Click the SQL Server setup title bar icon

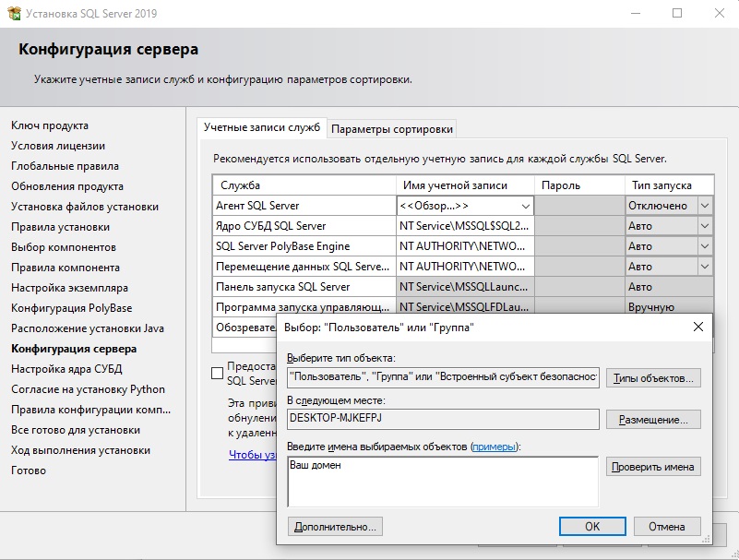pos(15,13)
